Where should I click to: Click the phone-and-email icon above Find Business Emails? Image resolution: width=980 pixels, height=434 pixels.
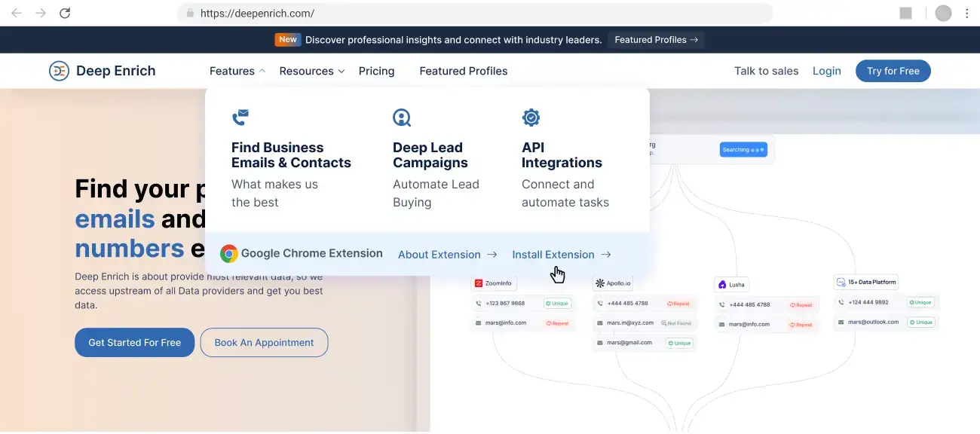click(240, 118)
